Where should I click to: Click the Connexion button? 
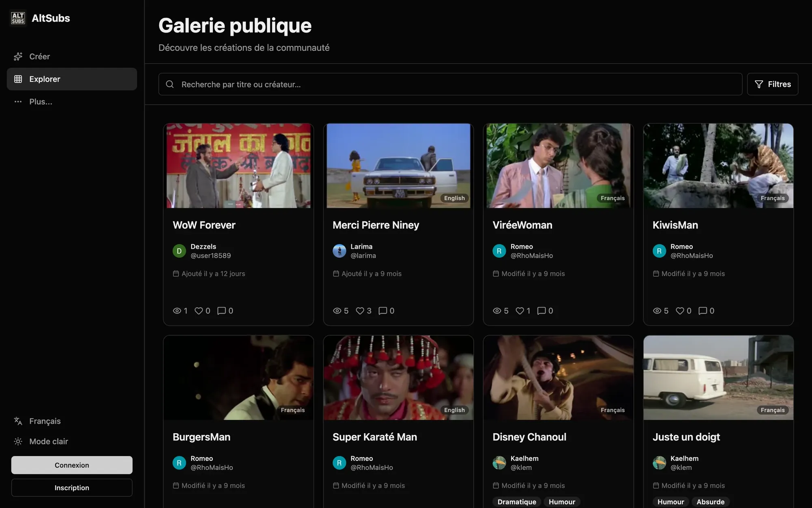point(72,465)
